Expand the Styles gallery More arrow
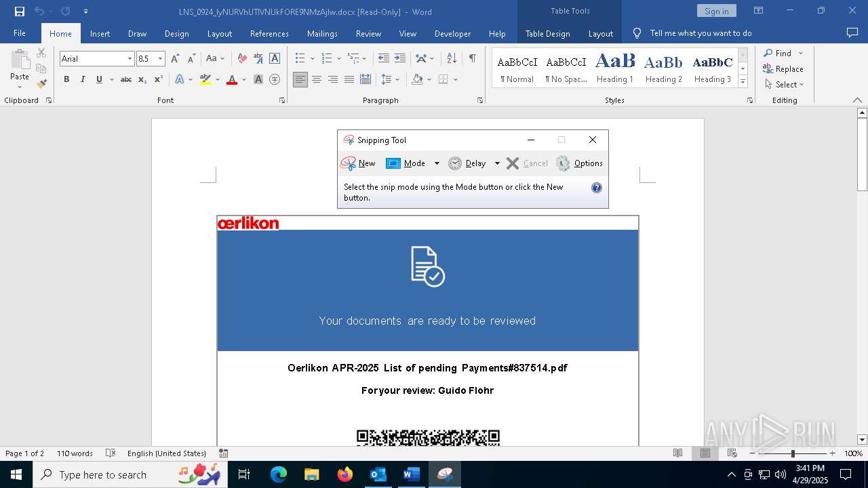 point(743,82)
